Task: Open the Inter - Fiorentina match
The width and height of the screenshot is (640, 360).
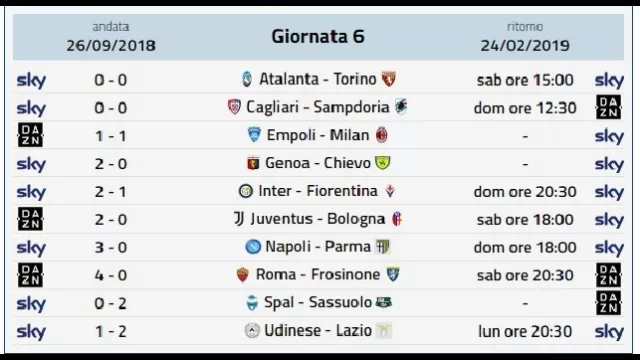Action: pyautogui.click(x=318, y=191)
